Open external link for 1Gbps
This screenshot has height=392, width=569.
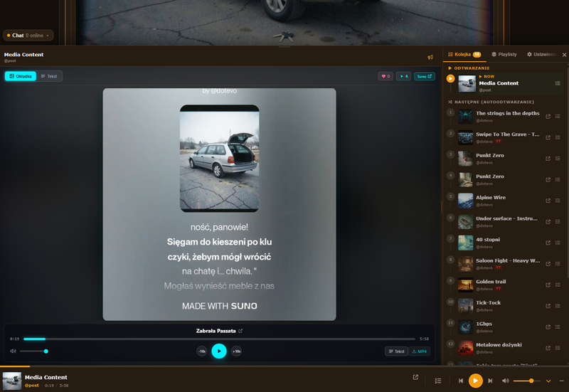(548, 327)
